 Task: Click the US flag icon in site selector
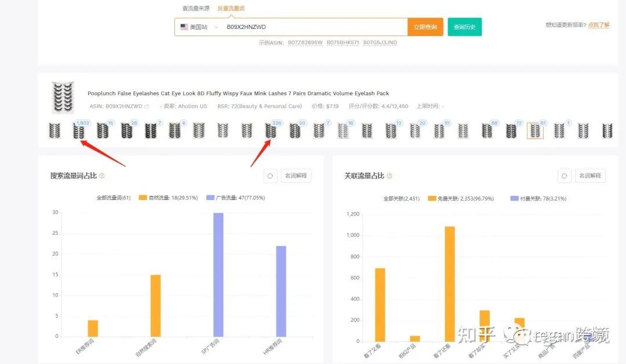pos(184,27)
